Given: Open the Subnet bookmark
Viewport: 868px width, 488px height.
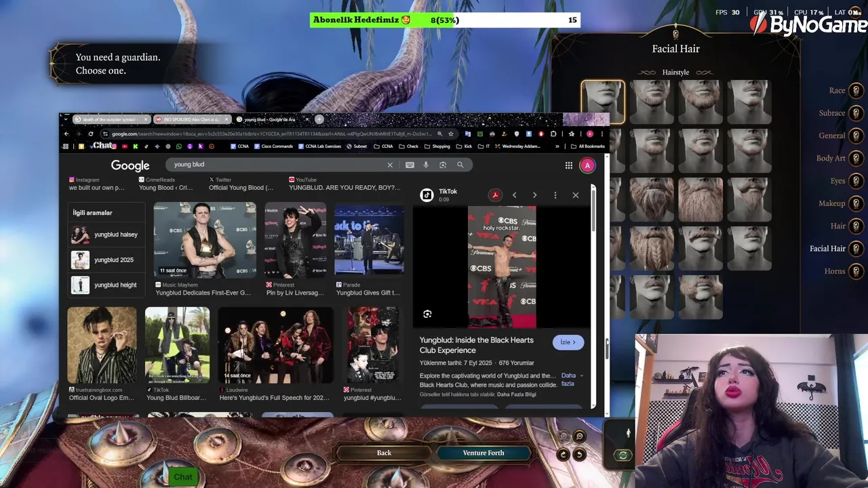Looking at the screenshot, I should pyautogui.click(x=357, y=146).
